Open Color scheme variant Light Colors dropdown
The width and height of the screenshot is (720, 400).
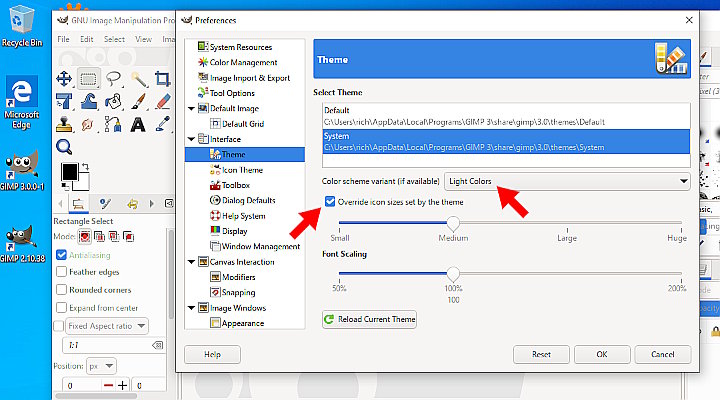coord(567,181)
